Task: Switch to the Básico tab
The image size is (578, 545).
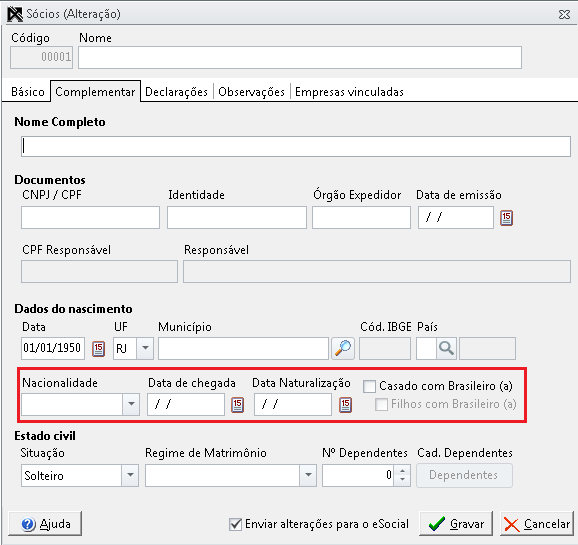Action: 28,91
